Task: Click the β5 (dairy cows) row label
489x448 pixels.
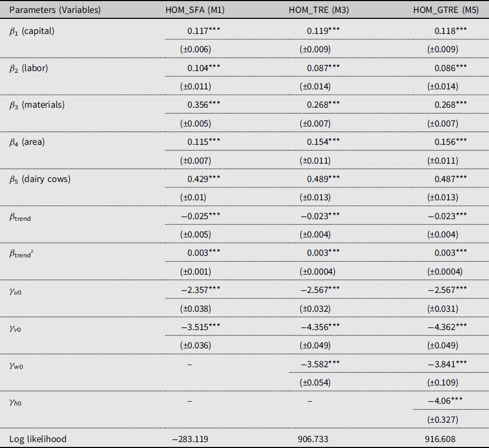Action: coord(40,179)
